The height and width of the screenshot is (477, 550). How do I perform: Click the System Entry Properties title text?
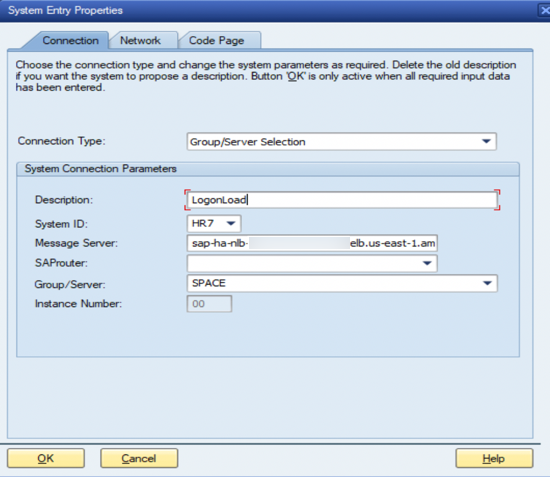pos(65,11)
